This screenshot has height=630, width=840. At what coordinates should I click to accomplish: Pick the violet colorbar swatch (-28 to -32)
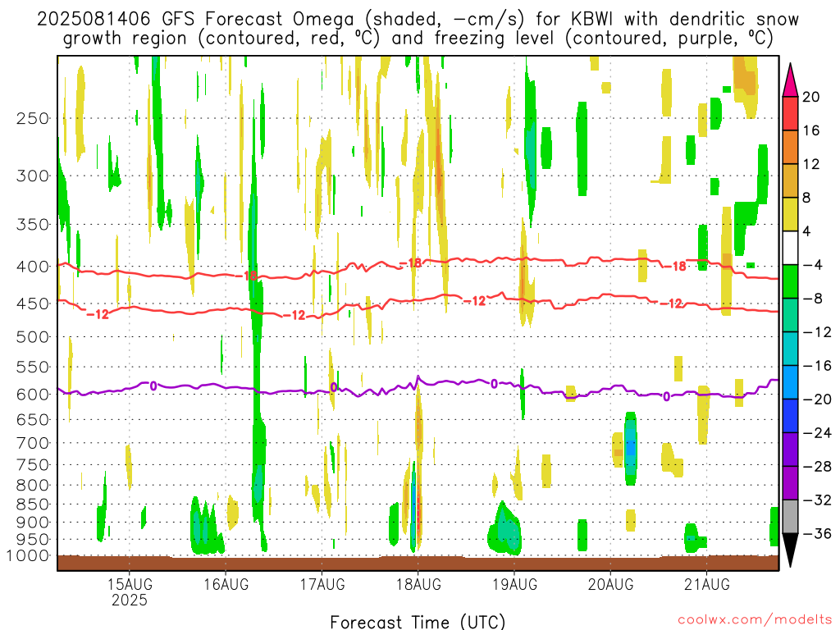pos(790,483)
